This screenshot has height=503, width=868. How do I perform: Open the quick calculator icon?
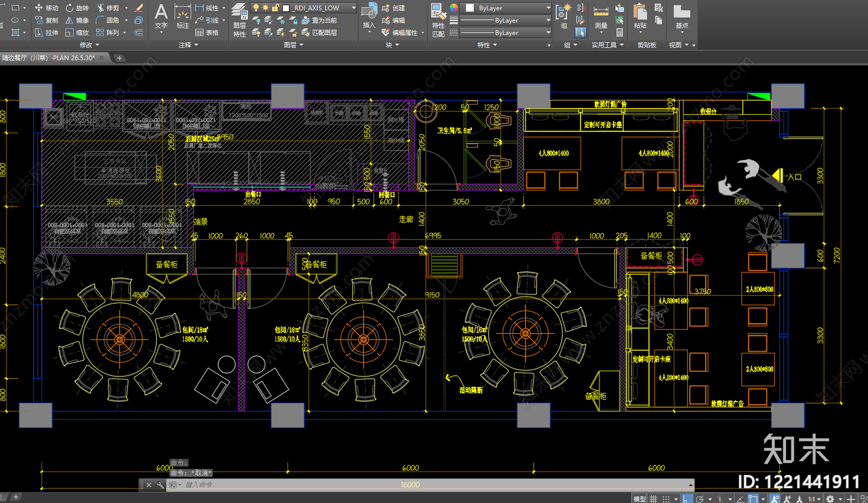pos(620,33)
